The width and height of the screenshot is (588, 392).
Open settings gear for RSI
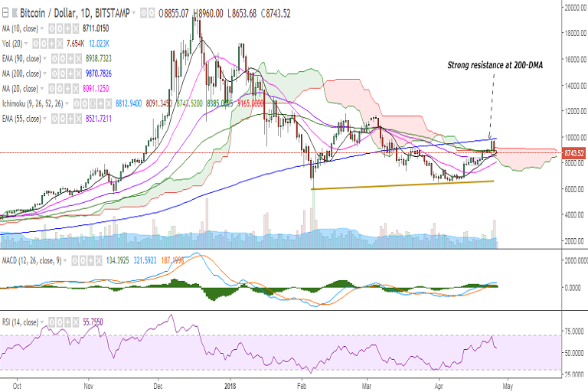60,322
